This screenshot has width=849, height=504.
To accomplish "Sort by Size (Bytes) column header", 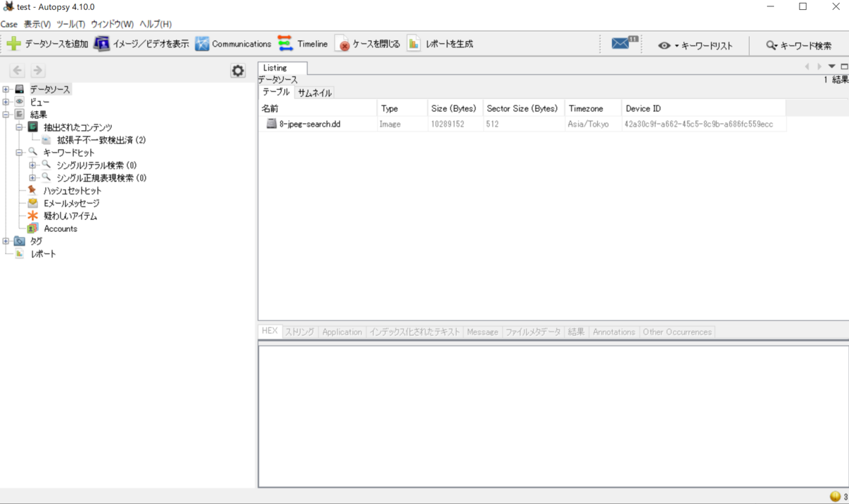I will (x=455, y=108).
